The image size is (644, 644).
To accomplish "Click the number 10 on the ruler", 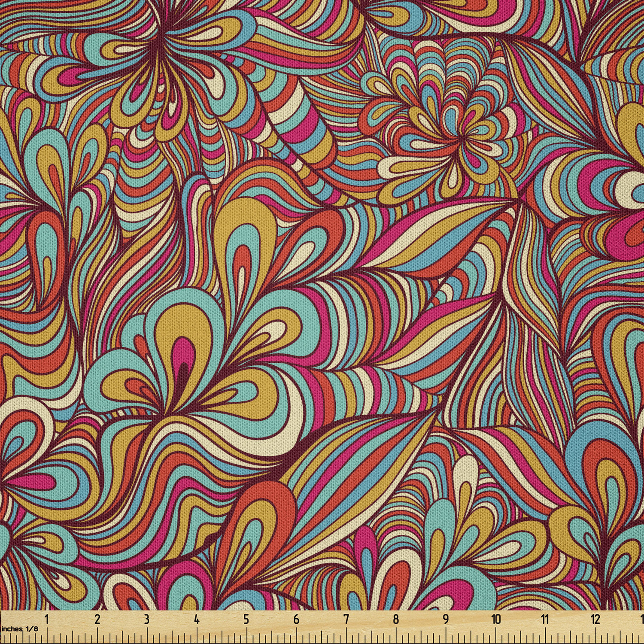I will (496, 620).
